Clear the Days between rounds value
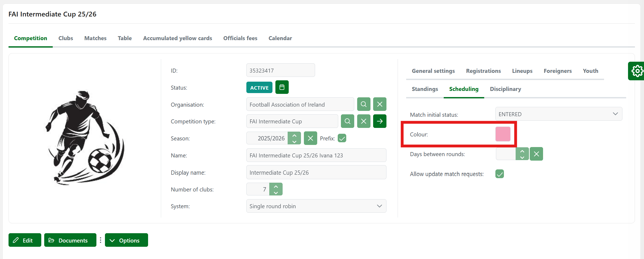This screenshot has height=259, width=644. (x=536, y=154)
